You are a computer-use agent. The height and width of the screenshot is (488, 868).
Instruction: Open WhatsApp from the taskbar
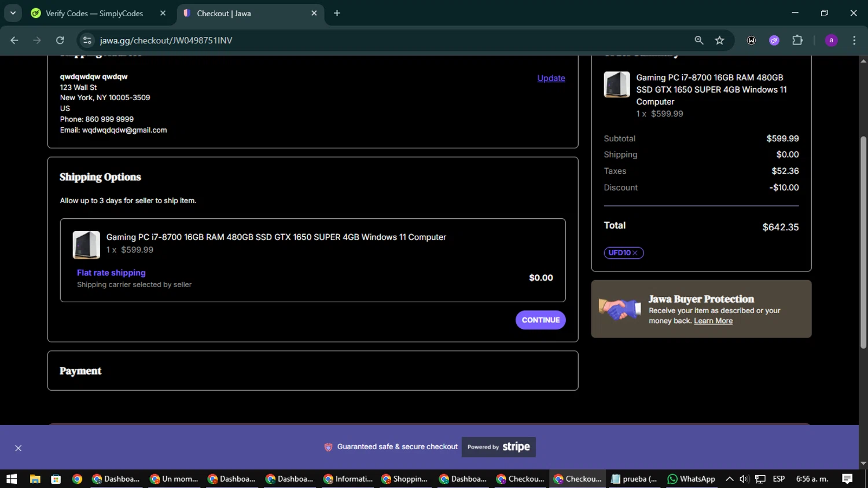692,479
